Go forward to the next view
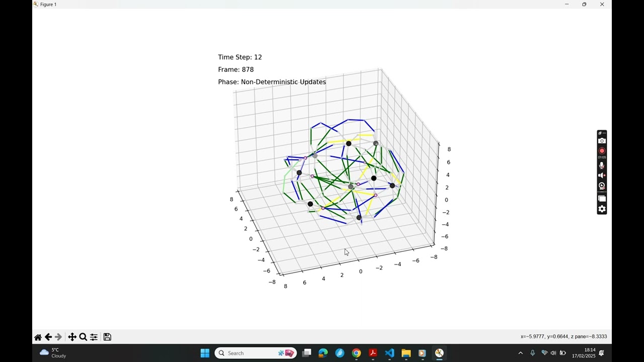 pyautogui.click(x=58, y=337)
